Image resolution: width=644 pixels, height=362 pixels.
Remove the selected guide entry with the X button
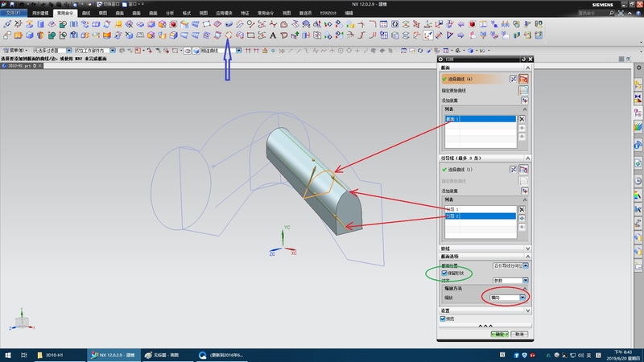pyautogui.click(x=522, y=208)
